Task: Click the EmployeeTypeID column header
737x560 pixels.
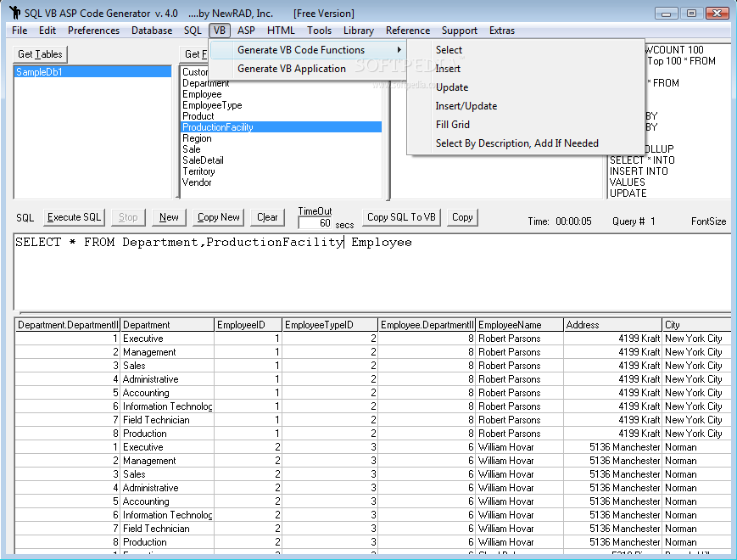Action: [x=330, y=325]
